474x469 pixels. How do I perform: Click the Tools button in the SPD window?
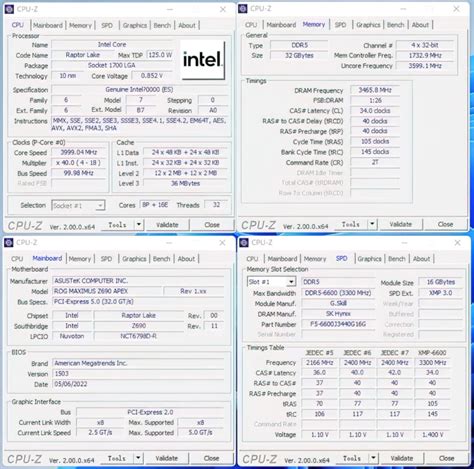pos(352,458)
